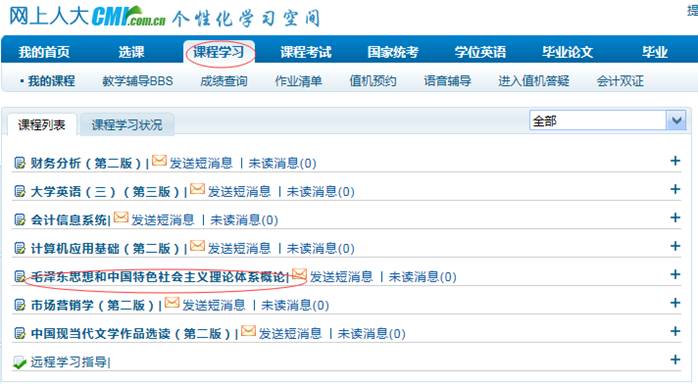The image size is (698, 384).
Task: Switch to the 课程学习状况 tab
Action: [x=127, y=125]
